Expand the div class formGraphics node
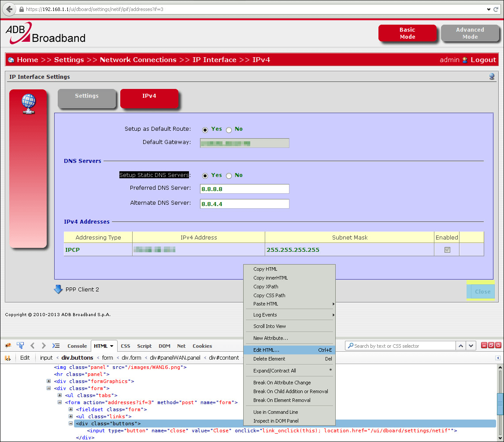 [x=48, y=381]
